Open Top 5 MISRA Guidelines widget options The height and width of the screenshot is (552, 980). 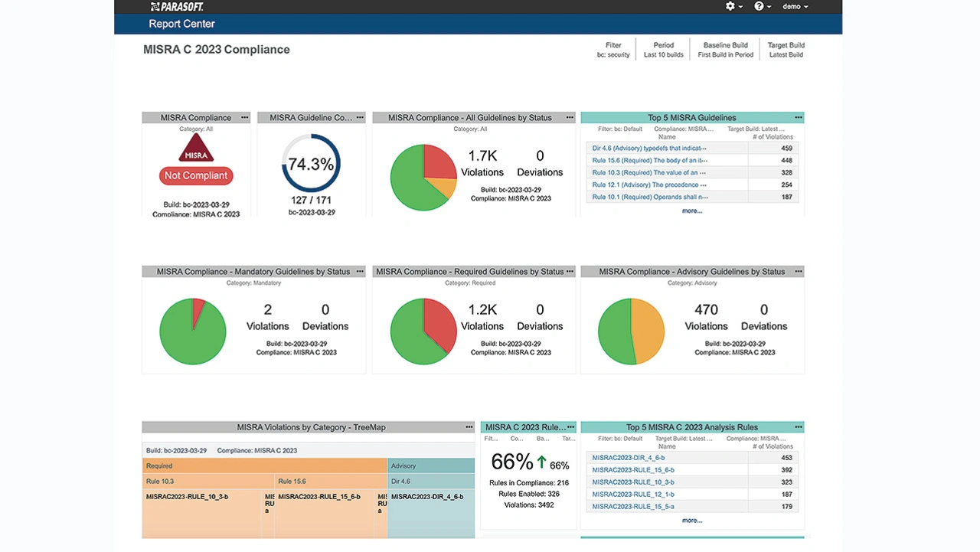(798, 118)
